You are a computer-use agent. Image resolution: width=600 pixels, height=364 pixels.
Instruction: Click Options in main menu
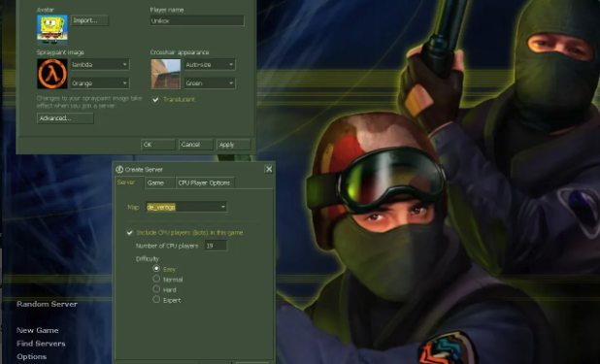(x=32, y=356)
